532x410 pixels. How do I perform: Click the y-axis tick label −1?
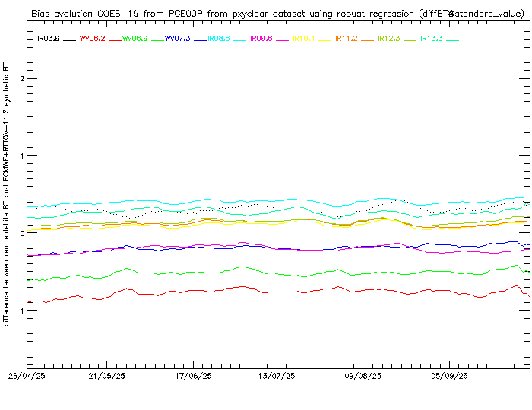21,311
